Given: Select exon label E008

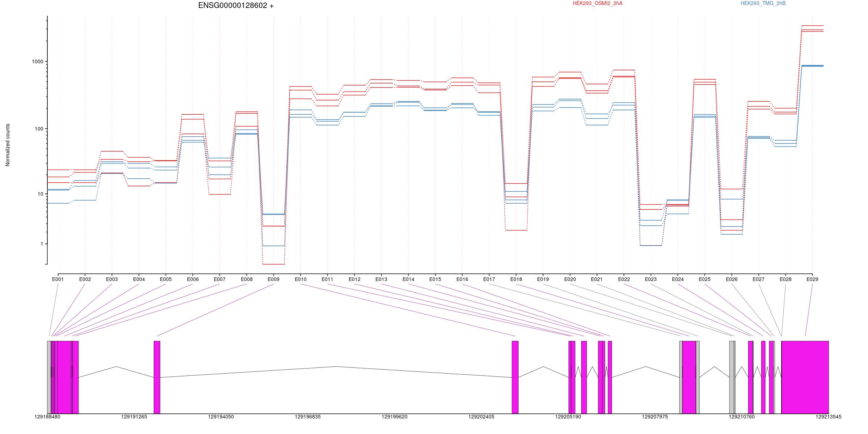Looking at the screenshot, I should coord(247,279).
